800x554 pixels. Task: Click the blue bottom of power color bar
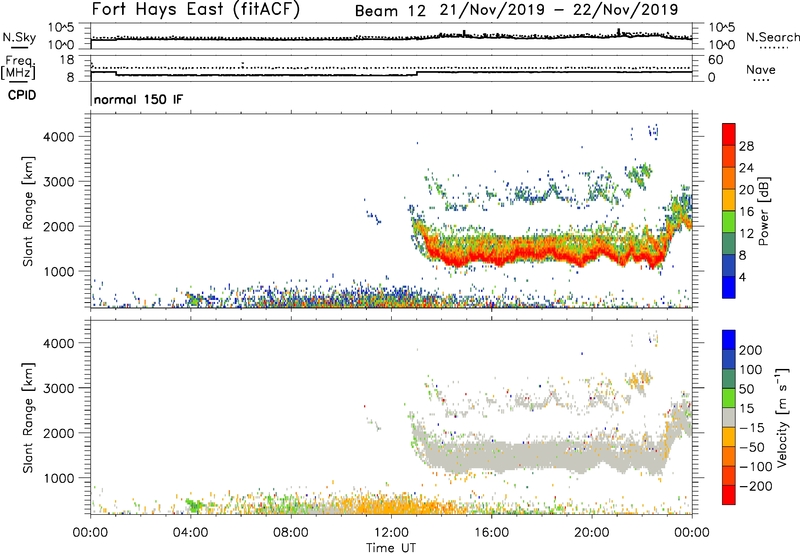(729, 287)
